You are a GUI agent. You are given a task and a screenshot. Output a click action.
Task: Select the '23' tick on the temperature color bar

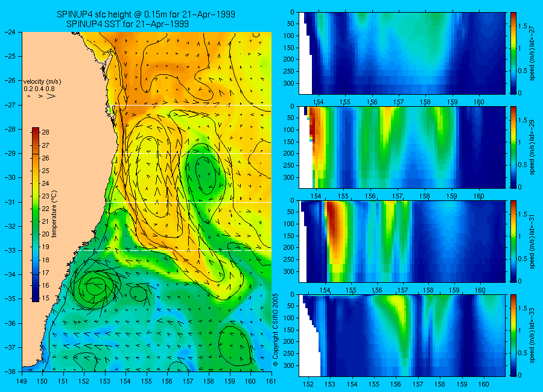[45, 197]
